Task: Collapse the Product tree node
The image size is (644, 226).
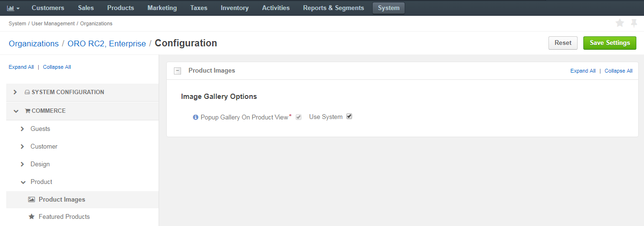Action: (x=23, y=182)
